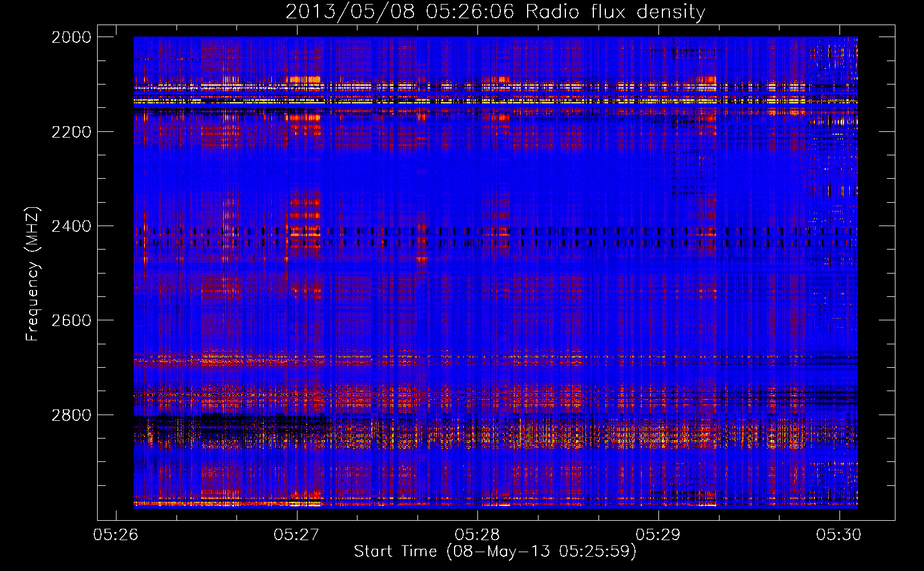
Task: Select the 2800 frequency tick label
Action: 71,415
